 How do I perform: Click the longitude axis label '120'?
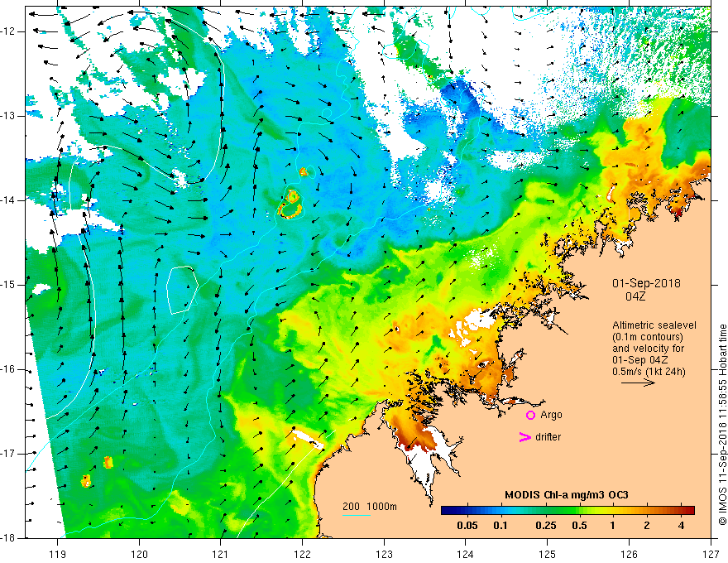139,554
